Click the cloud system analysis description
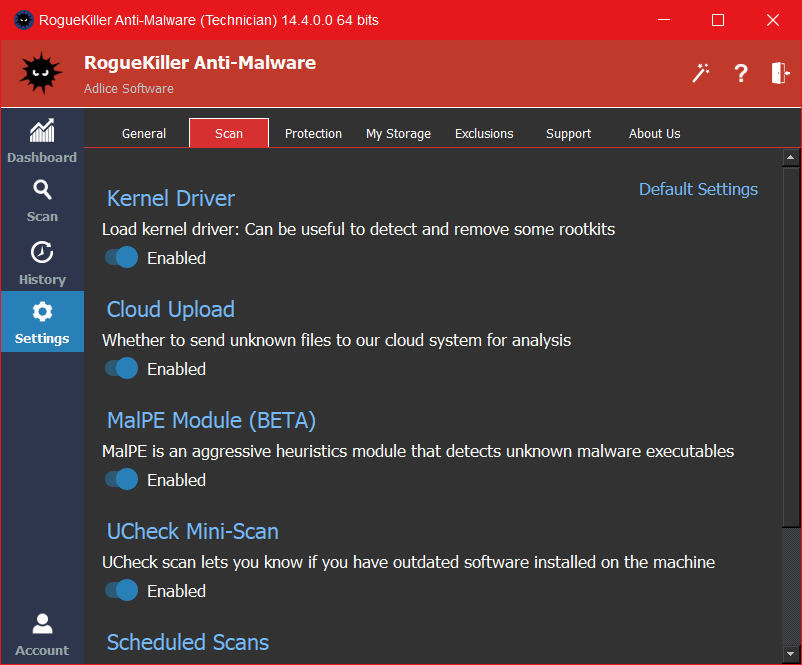Viewport: 802px width, 665px height. point(337,340)
